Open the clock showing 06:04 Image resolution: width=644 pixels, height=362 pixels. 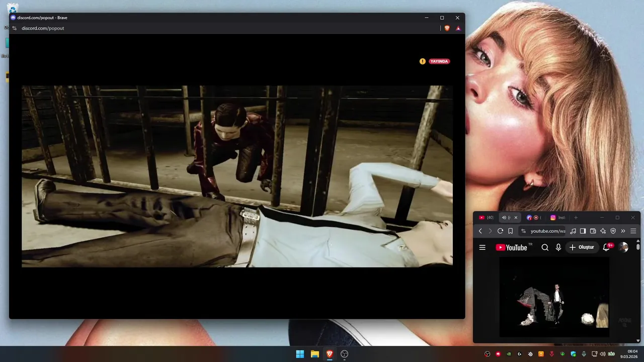click(629, 354)
